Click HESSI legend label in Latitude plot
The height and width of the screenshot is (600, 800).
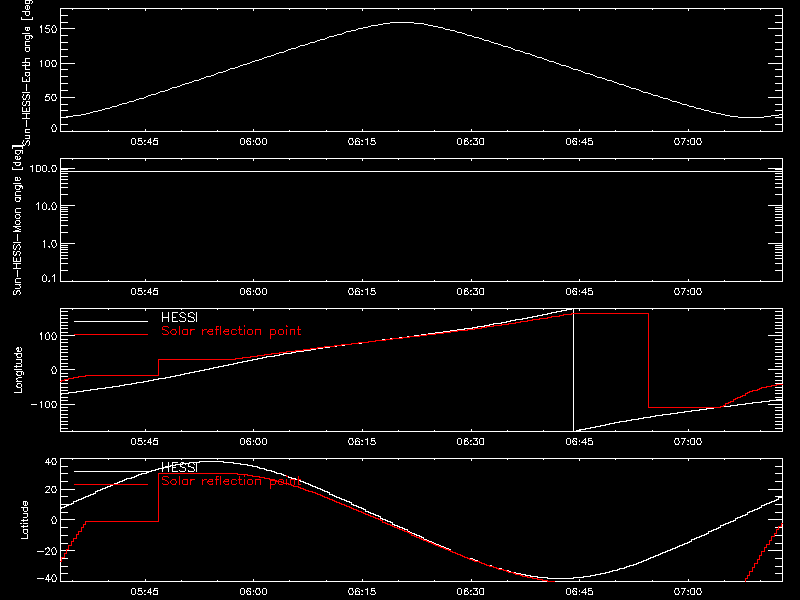pyautogui.click(x=179, y=467)
